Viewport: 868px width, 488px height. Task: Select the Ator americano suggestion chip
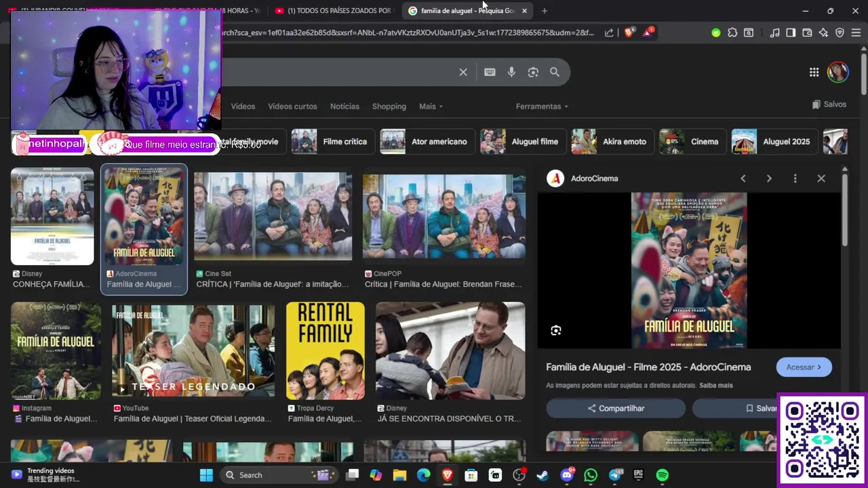click(x=427, y=142)
